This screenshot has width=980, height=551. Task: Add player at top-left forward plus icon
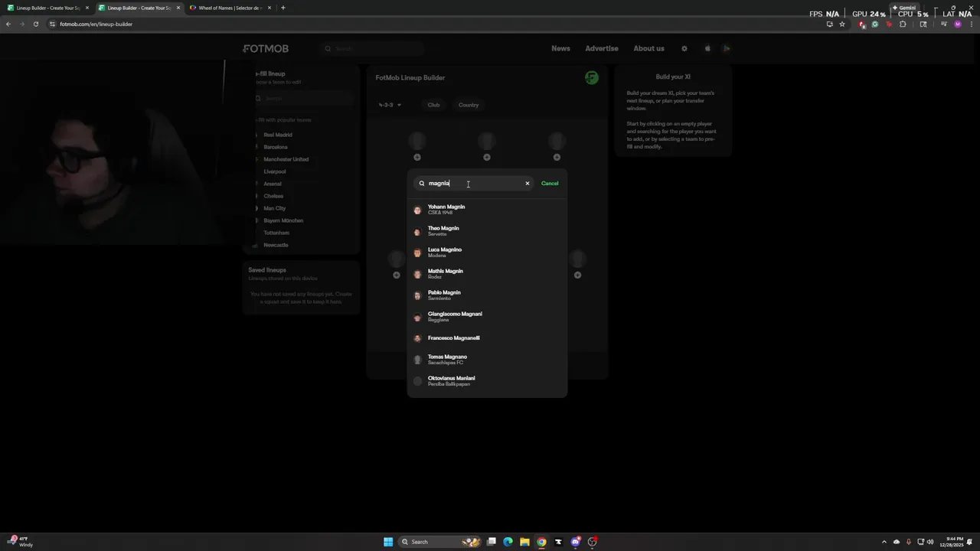pos(417,158)
